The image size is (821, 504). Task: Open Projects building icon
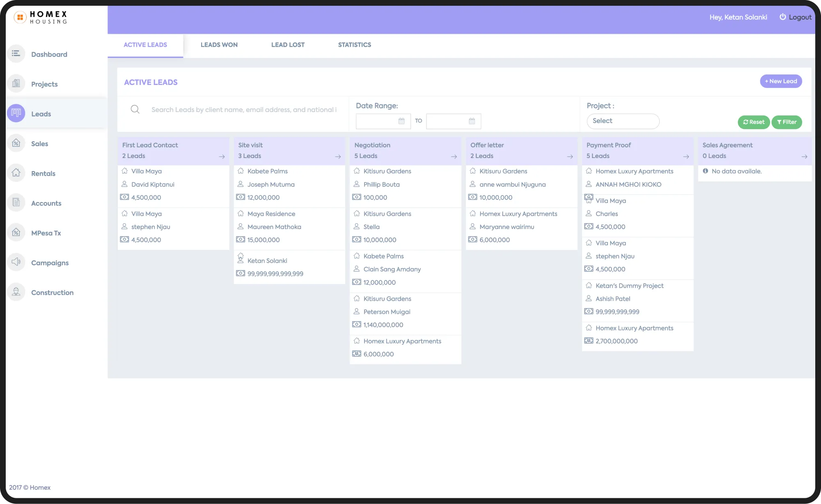coord(16,84)
